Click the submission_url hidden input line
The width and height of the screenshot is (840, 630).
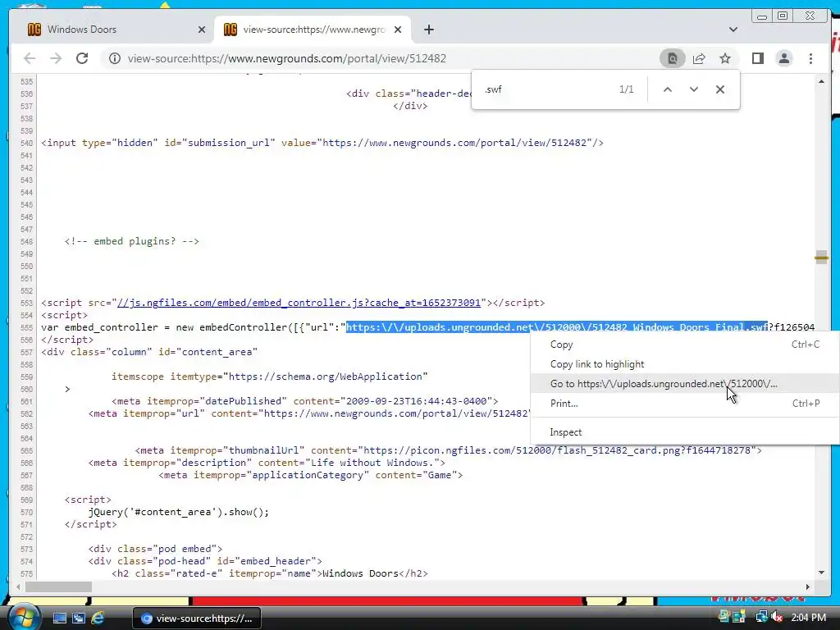322,143
